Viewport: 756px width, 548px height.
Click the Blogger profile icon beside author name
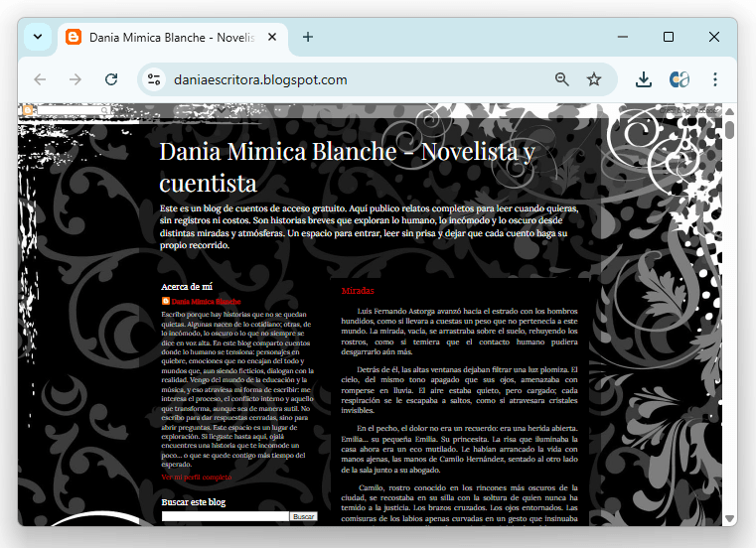coord(165,301)
